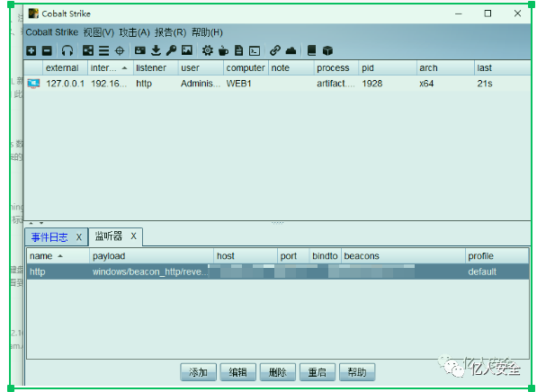Click the book help icon
Viewport: 537px width, 392px height.
(311, 50)
